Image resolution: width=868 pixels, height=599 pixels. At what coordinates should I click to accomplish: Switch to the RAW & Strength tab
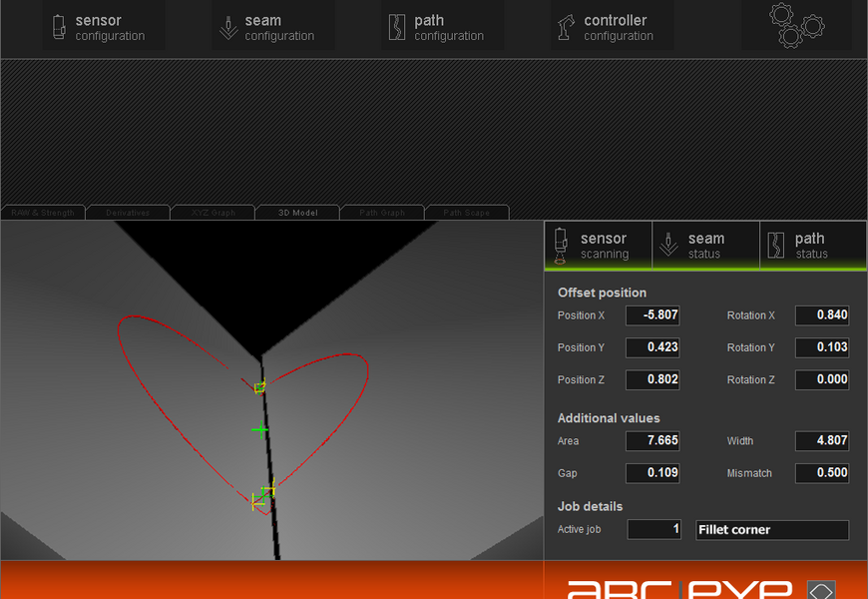click(x=43, y=213)
